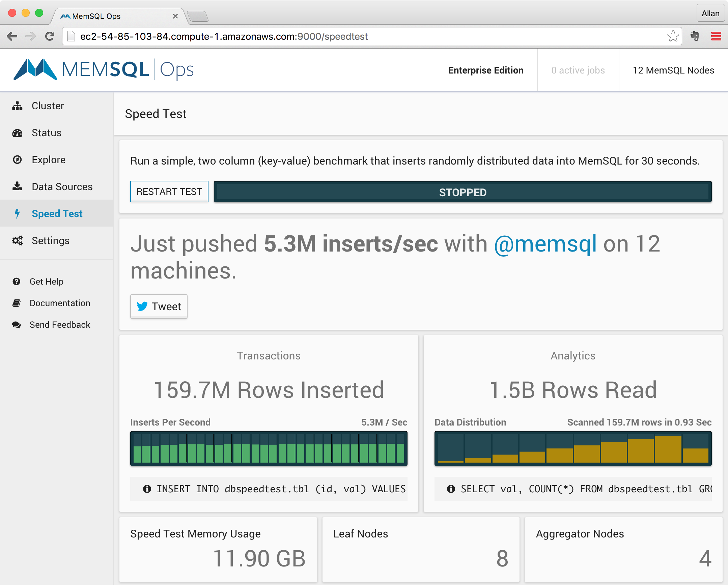Click the Get Help question mark icon
This screenshot has width=728, height=585.
pos(16,281)
